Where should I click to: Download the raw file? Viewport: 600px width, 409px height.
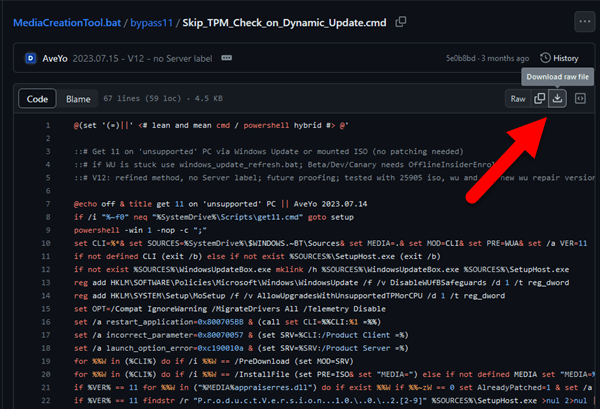click(557, 98)
